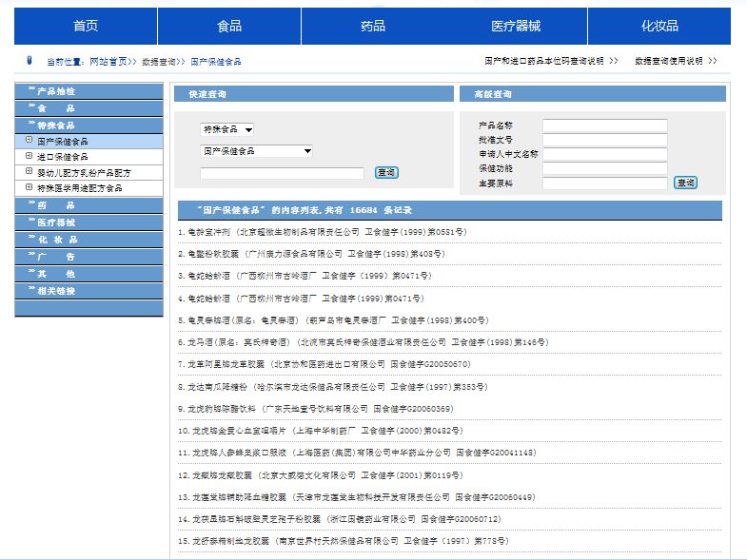Viewport: 747px width, 560px height.
Task: Select 婴幼儿配方乳粉产品配方 in the sidebar
Action: 84,172
